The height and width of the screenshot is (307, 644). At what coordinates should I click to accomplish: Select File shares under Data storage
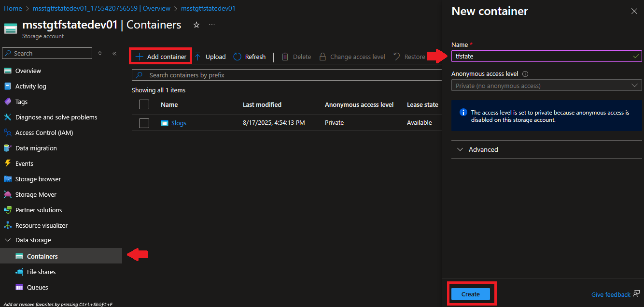point(41,272)
